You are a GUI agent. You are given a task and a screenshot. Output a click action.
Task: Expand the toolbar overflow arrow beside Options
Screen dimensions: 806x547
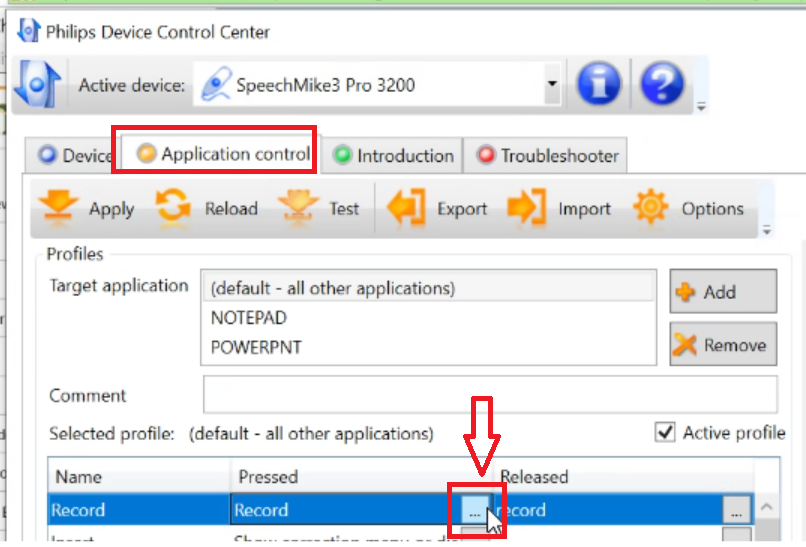(x=767, y=231)
